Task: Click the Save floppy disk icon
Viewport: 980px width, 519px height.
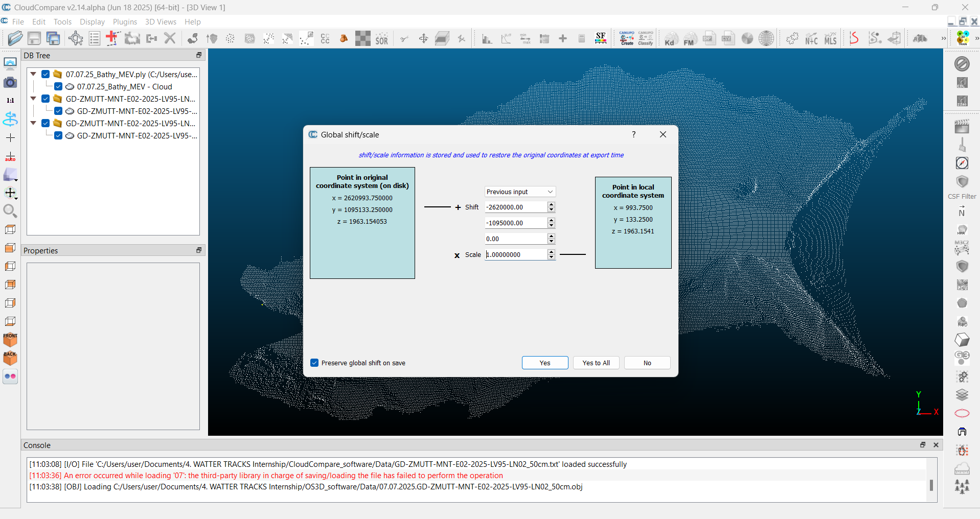Action: pos(34,38)
